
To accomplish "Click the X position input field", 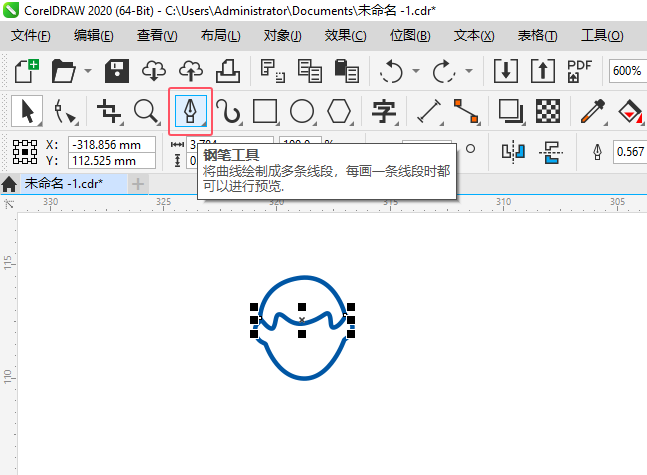I will (112, 145).
